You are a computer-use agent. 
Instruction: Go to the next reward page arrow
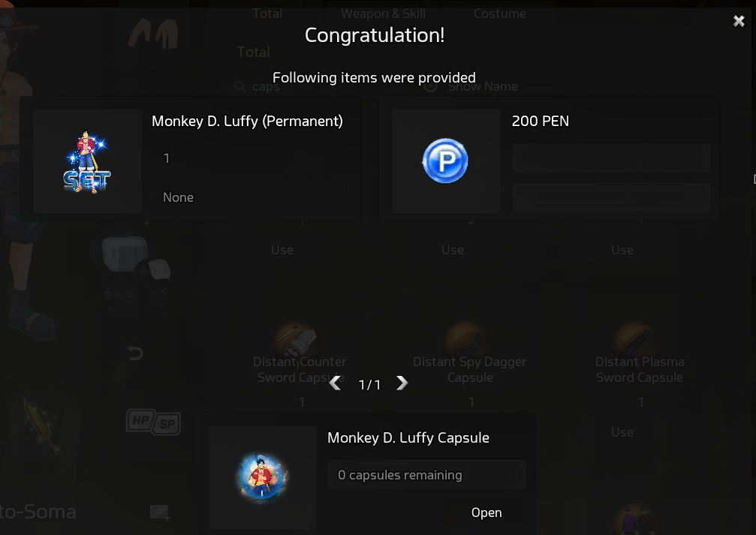click(402, 383)
